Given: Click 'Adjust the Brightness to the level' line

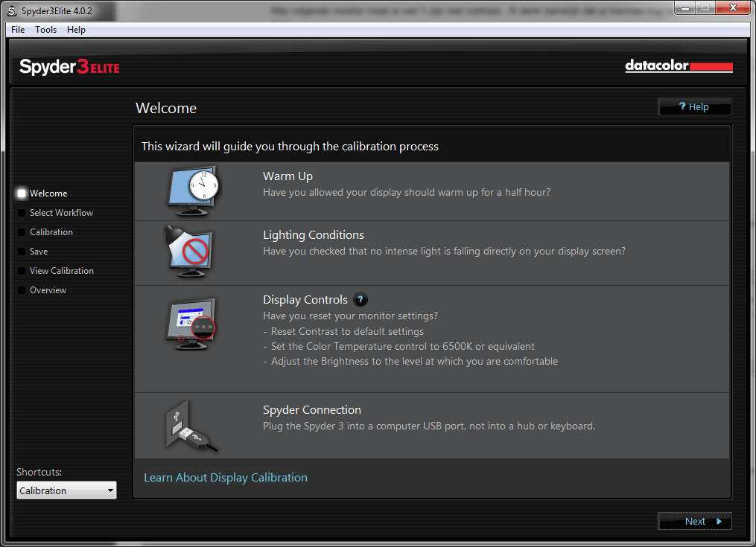Looking at the screenshot, I should pos(414,361).
